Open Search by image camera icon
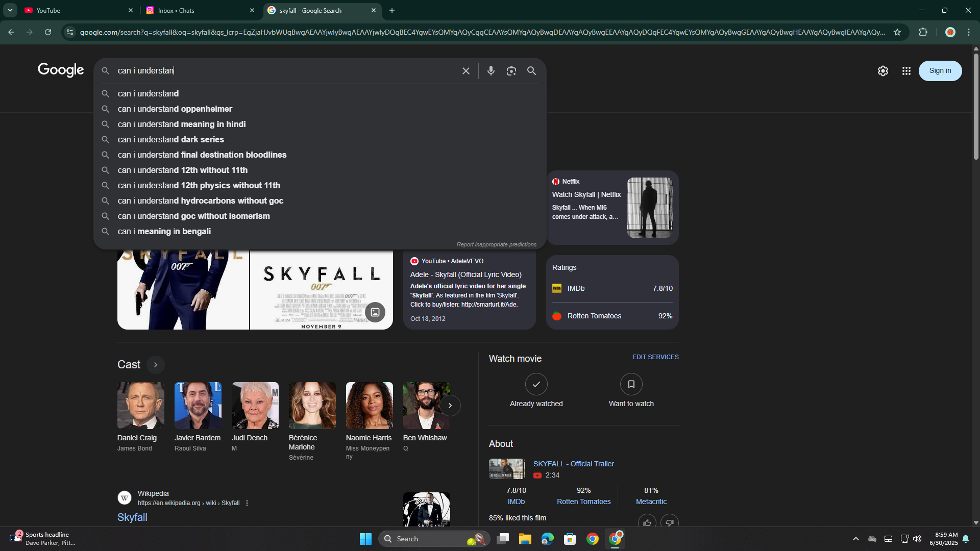Viewport: 980px width, 551px height. click(511, 71)
